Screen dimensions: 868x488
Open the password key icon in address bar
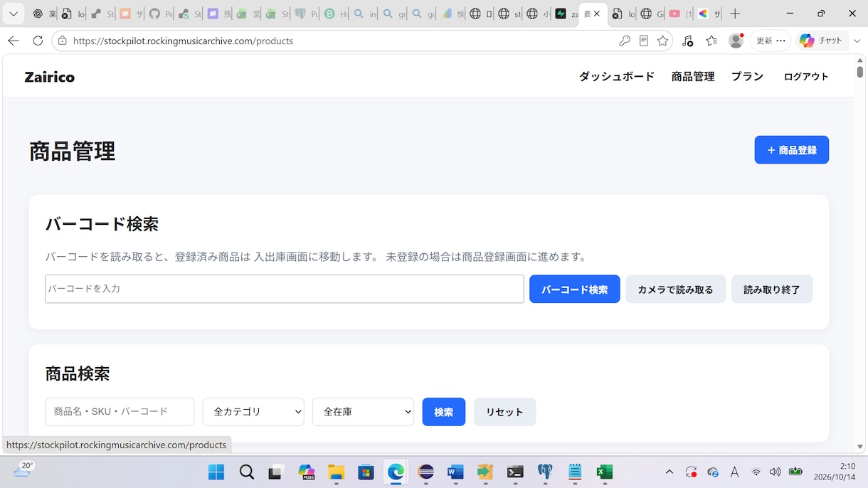coord(625,41)
